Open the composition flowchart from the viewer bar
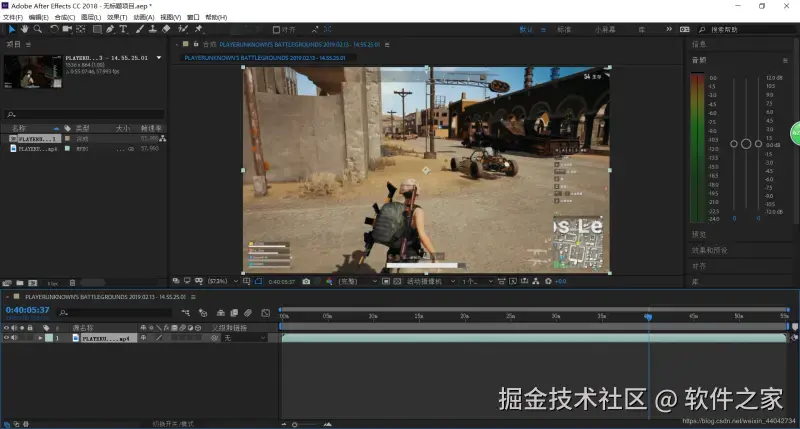The image size is (800, 429). click(x=536, y=281)
